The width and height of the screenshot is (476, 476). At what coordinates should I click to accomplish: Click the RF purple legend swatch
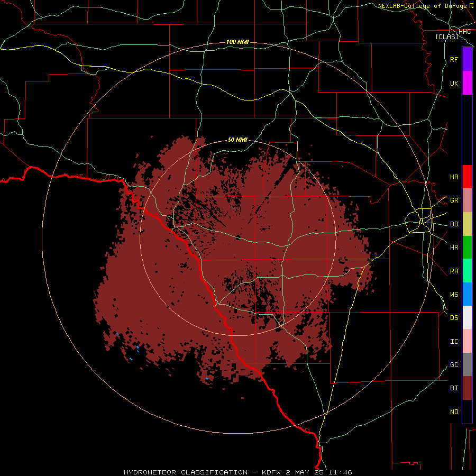pos(467,59)
